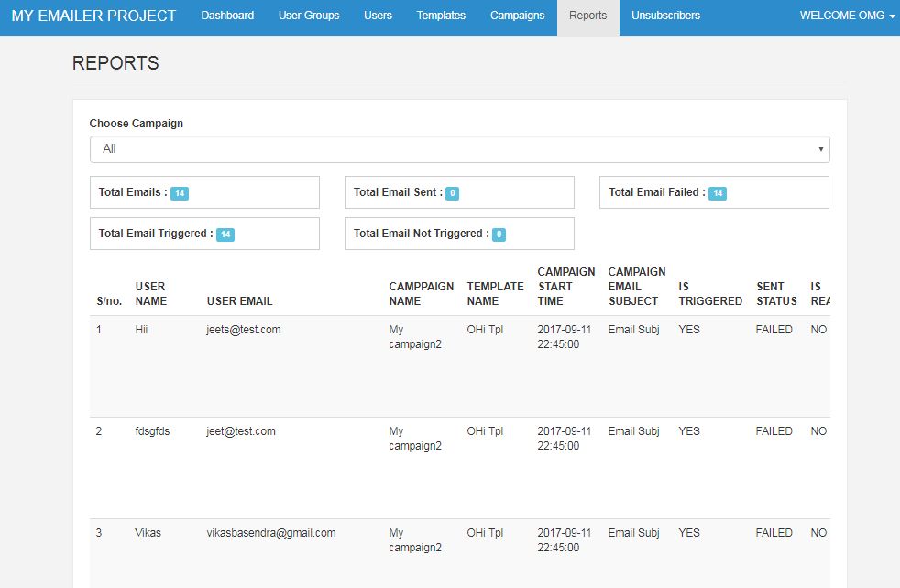
Task: Select the Reports tab
Action: click(587, 16)
